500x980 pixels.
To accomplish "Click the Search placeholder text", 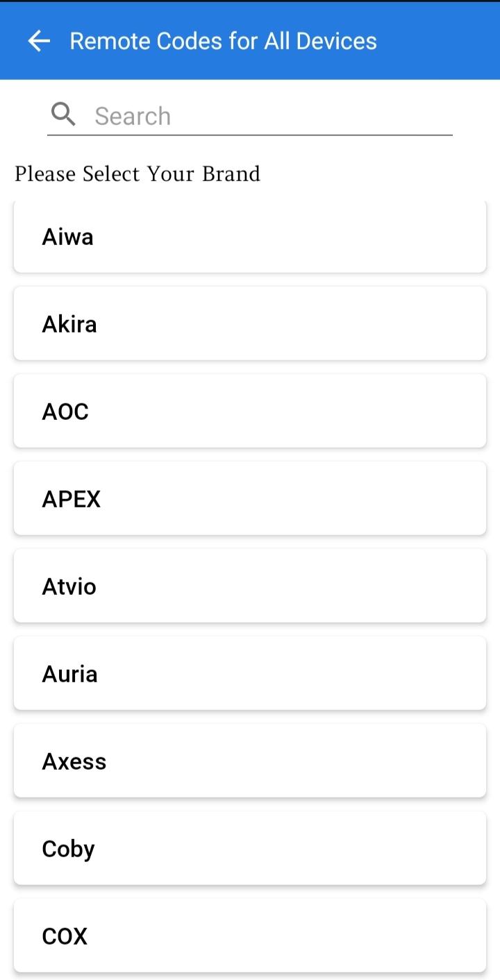I will (x=133, y=116).
